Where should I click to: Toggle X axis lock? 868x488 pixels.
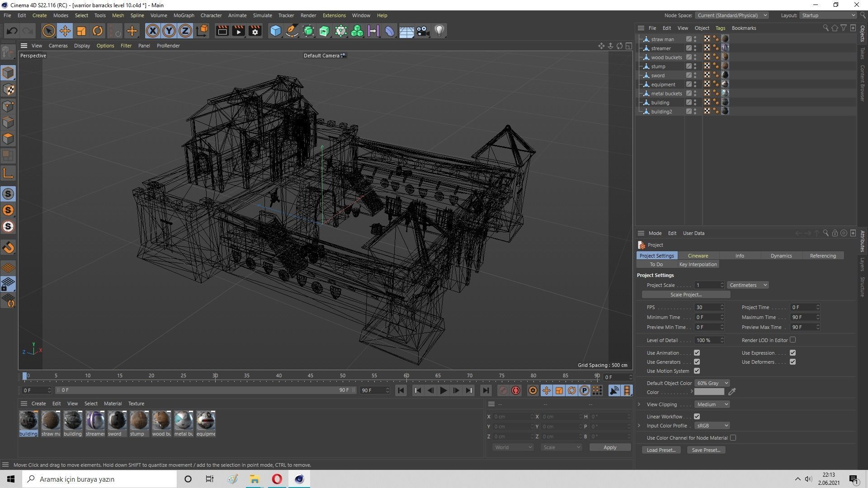point(153,31)
